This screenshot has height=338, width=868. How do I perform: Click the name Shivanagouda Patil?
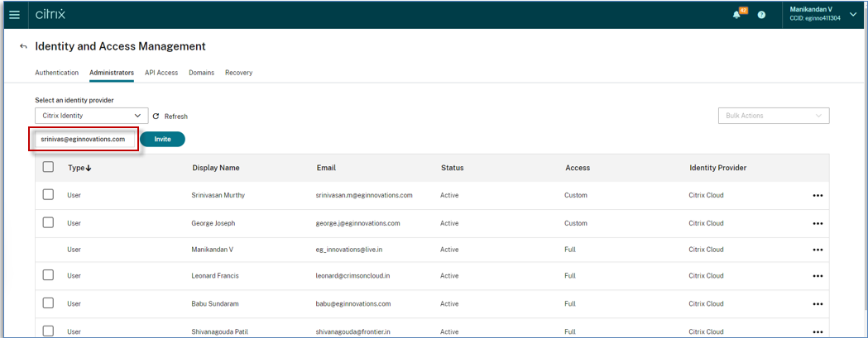coord(220,331)
